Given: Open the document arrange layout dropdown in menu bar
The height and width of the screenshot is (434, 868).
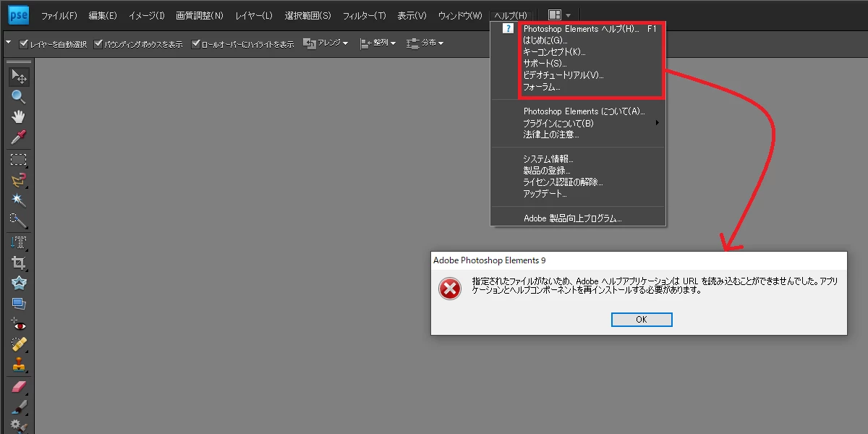Looking at the screenshot, I should tap(560, 15).
